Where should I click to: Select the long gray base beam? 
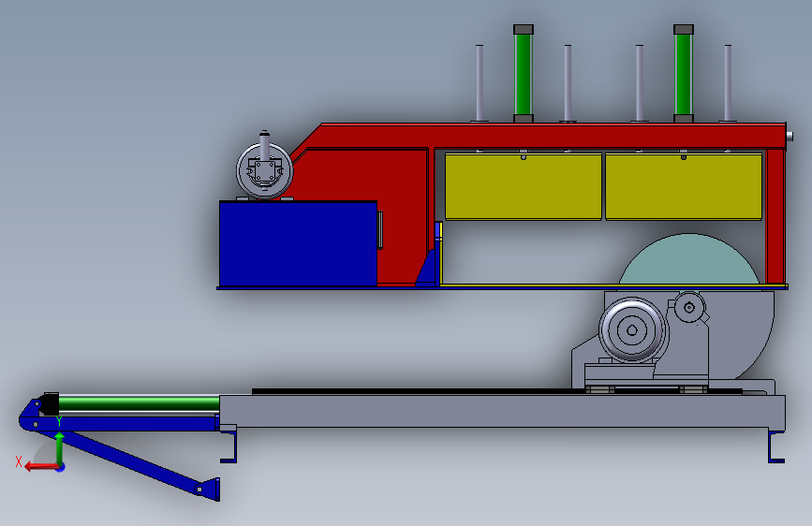(502, 411)
